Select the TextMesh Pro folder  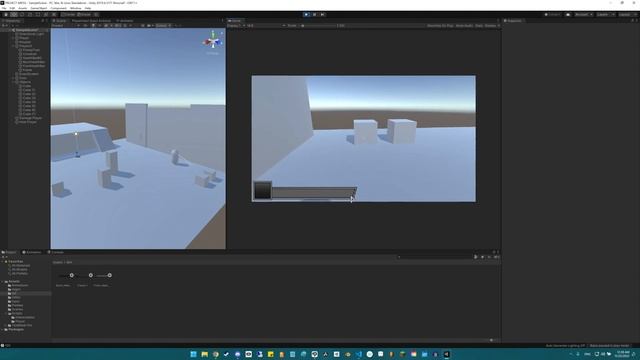22,325
